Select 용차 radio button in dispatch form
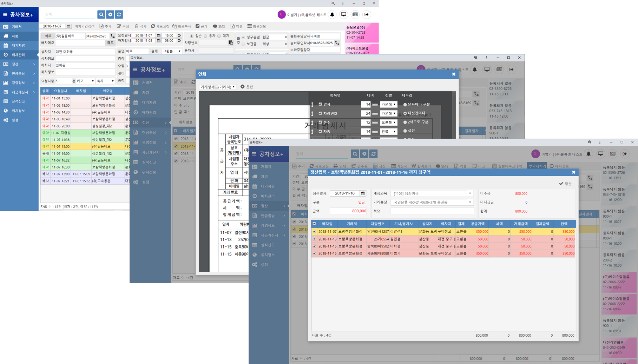 205,36
